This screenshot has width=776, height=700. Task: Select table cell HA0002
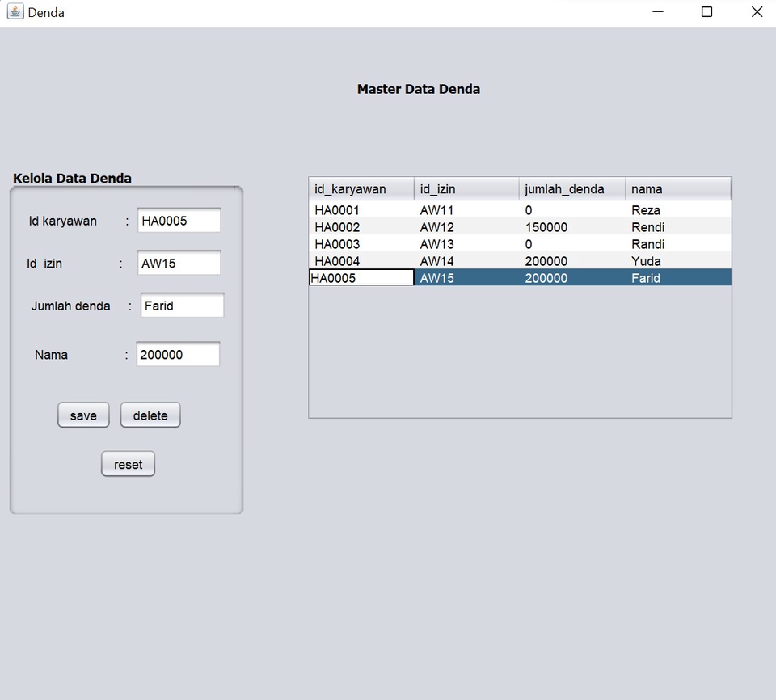tap(361, 227)
